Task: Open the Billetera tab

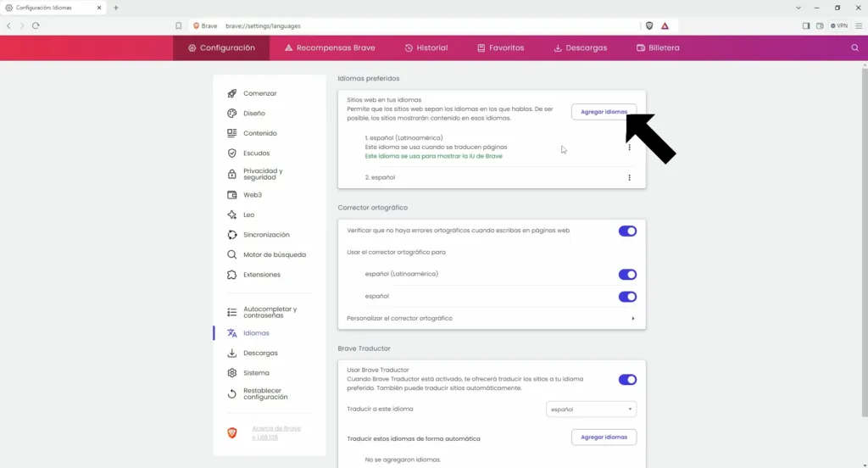Action: coord(658,48)
